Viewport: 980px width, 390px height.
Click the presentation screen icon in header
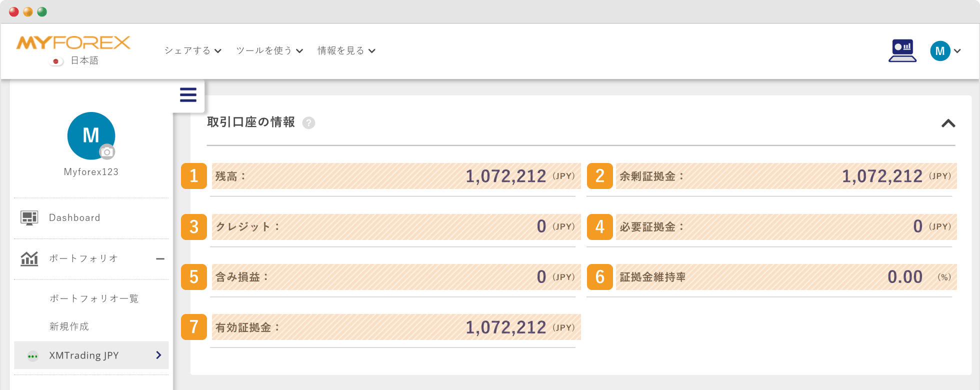902,50
